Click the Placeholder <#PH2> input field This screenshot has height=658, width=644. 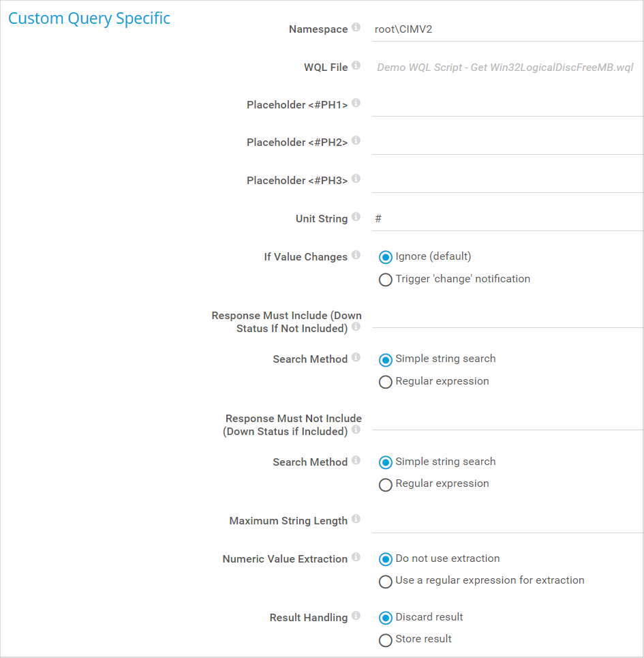point(507,143)
